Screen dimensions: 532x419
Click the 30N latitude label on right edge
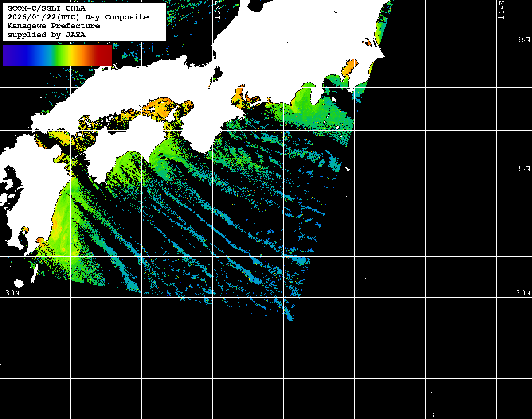click(x=523, y=293)
